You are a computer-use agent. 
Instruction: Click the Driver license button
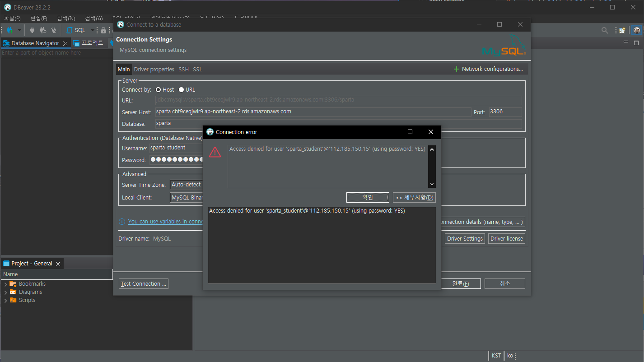pos(507,239)
